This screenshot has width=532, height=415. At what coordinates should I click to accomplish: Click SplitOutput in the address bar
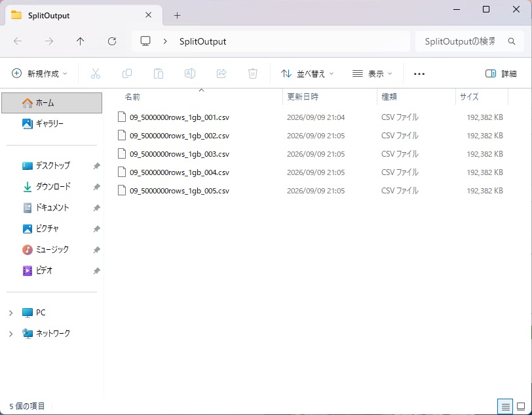point(202,41)
